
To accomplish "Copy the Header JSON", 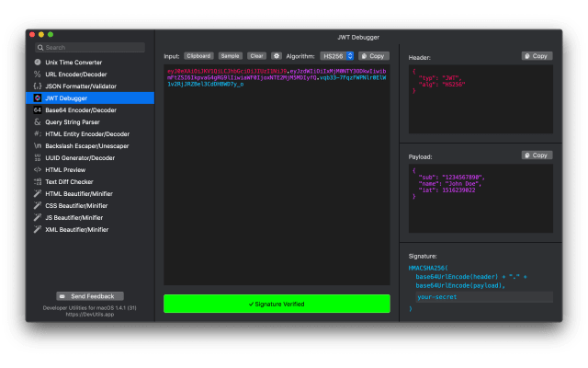I will (537, 56).
